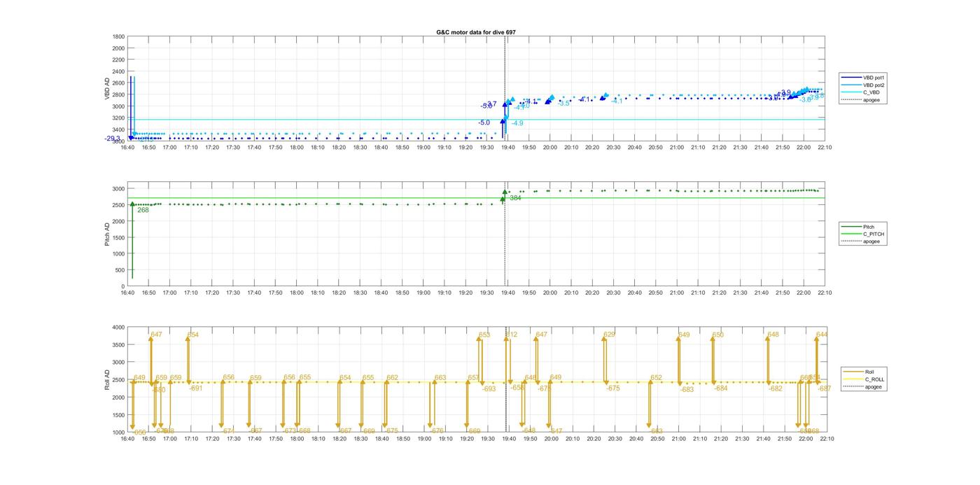
Task: Click the '4000' tick on Roll axis
Action: point(118,327)
